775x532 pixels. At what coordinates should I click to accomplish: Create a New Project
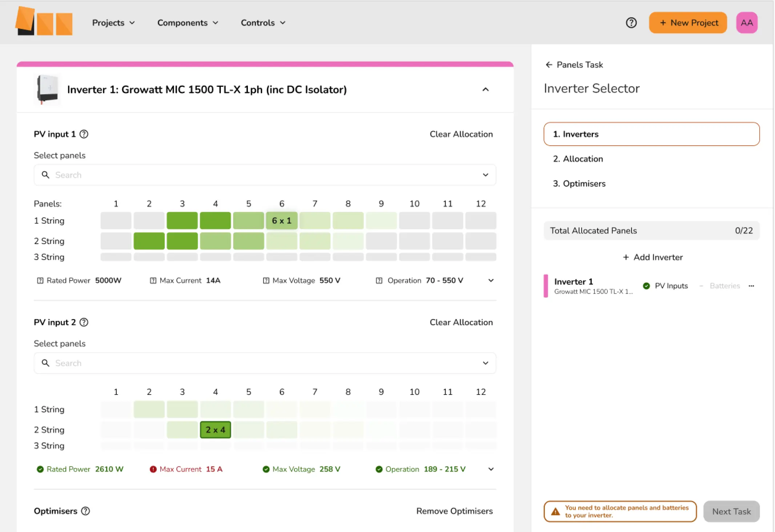coord(688,23)
